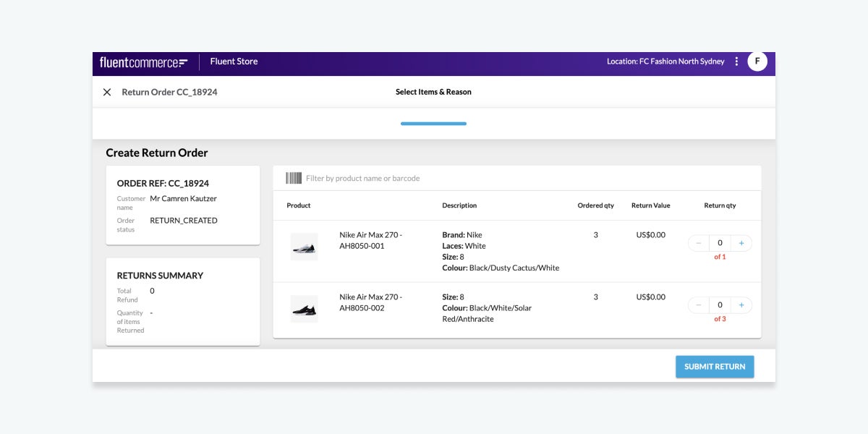
Task: Select Fluent Store in the top bar
Action: click(x=233, y=61)
